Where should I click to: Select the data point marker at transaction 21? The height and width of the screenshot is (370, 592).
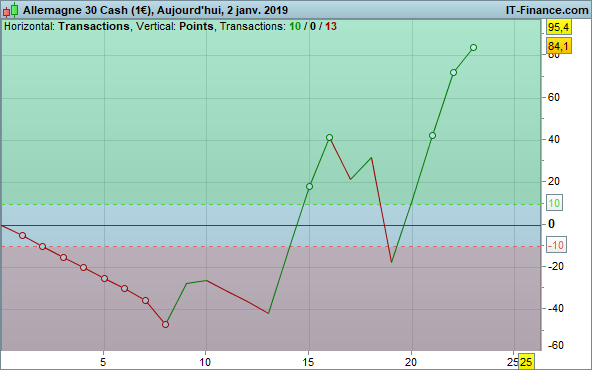point(432,136)
